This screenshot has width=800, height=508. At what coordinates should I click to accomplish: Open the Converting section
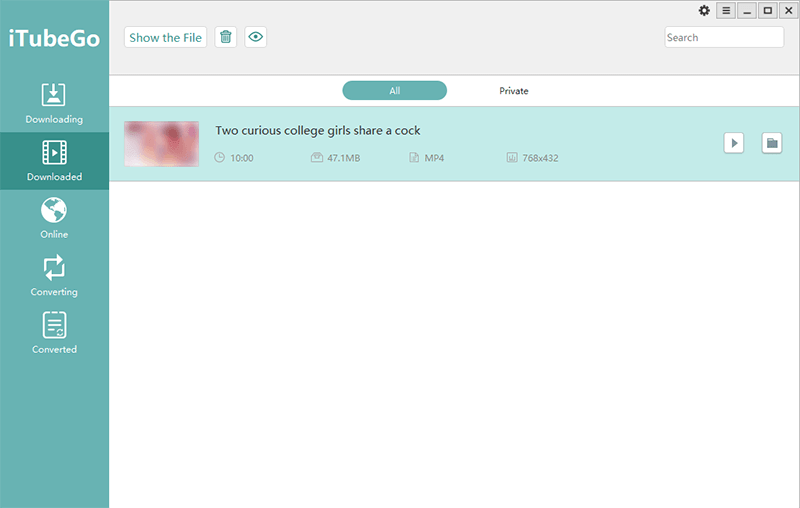[54, 276]
